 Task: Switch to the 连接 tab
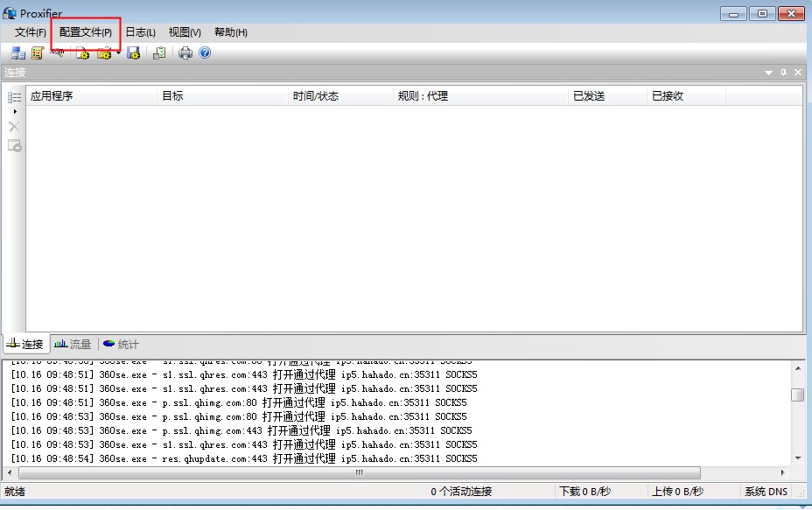tap(25, 344)
